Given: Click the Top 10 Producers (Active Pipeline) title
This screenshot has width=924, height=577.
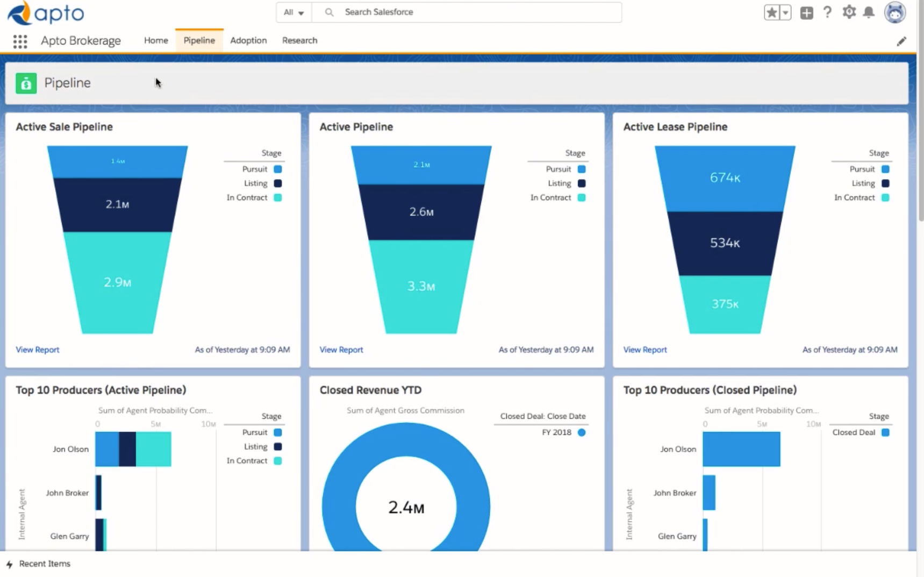Looking at the screenshot, I should point(101,390).
